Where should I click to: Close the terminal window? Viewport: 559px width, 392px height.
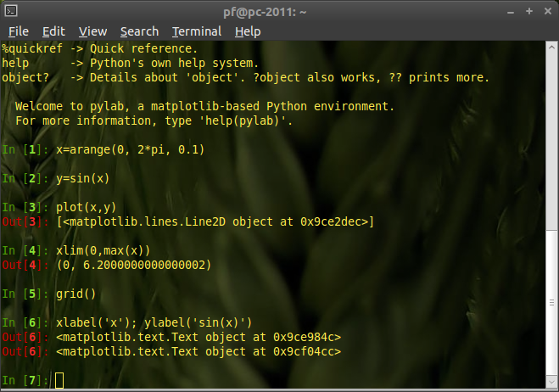pyautogui.click(x=548, y=11)
